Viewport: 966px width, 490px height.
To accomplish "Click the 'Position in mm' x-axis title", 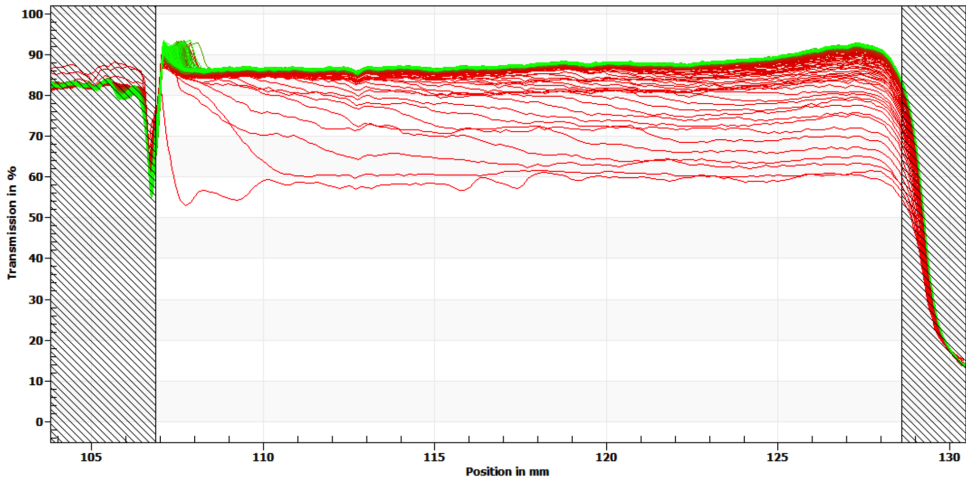I will tap(507, 471).
